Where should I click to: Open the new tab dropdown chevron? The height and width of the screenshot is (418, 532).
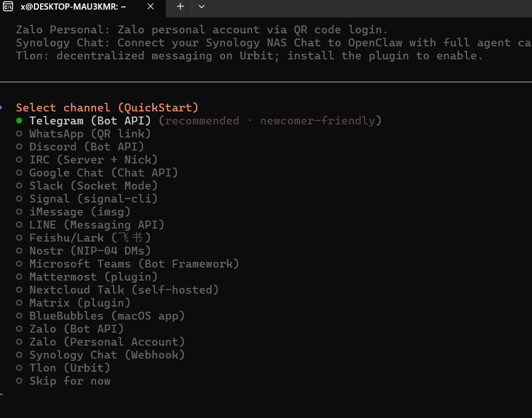tap(201, 7)
